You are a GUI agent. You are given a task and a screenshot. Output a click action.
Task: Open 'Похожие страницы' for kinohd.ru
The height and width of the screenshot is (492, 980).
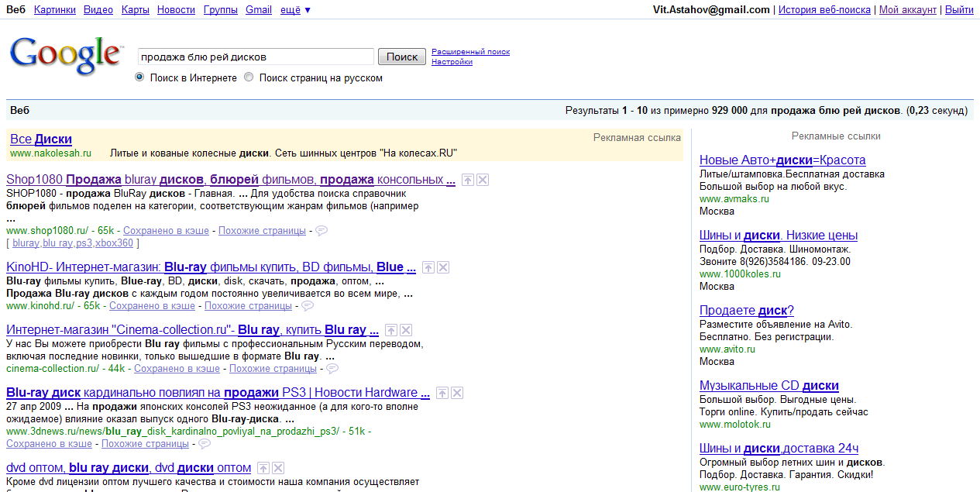click(x=248, y=306)
